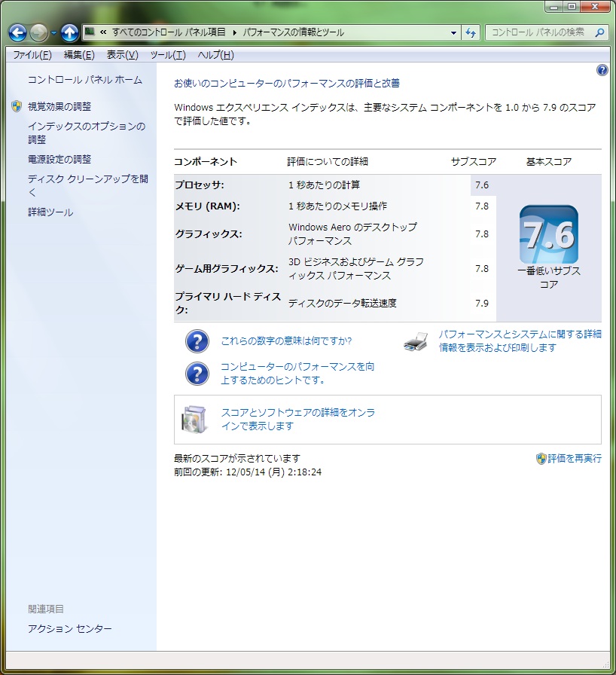Close the window
The width and height of the screenshot is (616, 675).
(596, 7)
